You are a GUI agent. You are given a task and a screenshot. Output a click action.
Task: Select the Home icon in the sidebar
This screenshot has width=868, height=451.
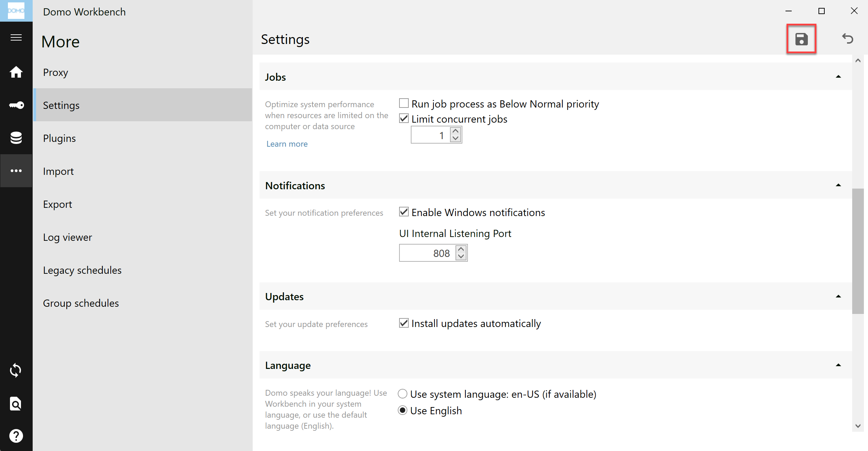(x=16, y=72)
